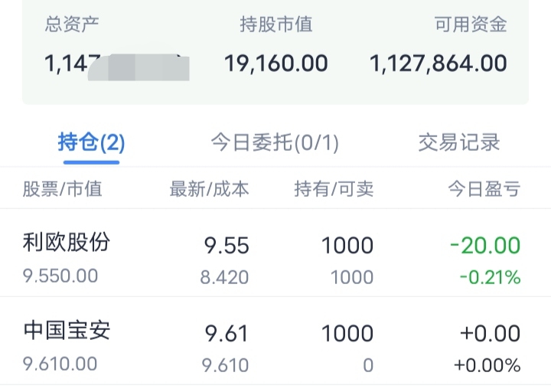This screenshot has width=551, height=392.
Task: Tap 中国宝安 market value 9,610.00
Action: [x=60, y=364]
